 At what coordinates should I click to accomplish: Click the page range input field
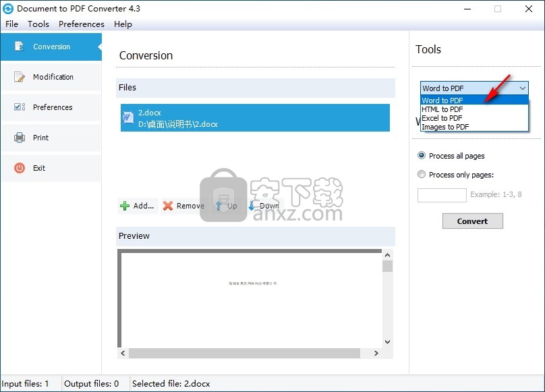pyautogui.click(x=442, y=195)
